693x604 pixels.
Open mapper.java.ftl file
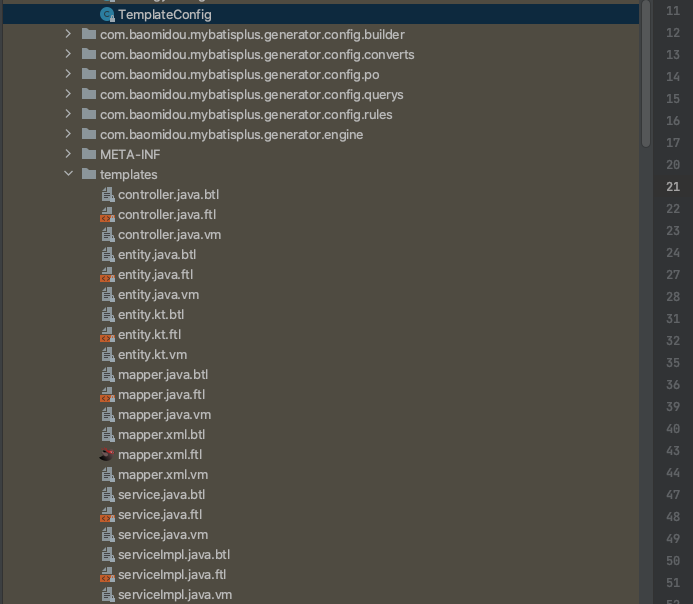point(161,395)
